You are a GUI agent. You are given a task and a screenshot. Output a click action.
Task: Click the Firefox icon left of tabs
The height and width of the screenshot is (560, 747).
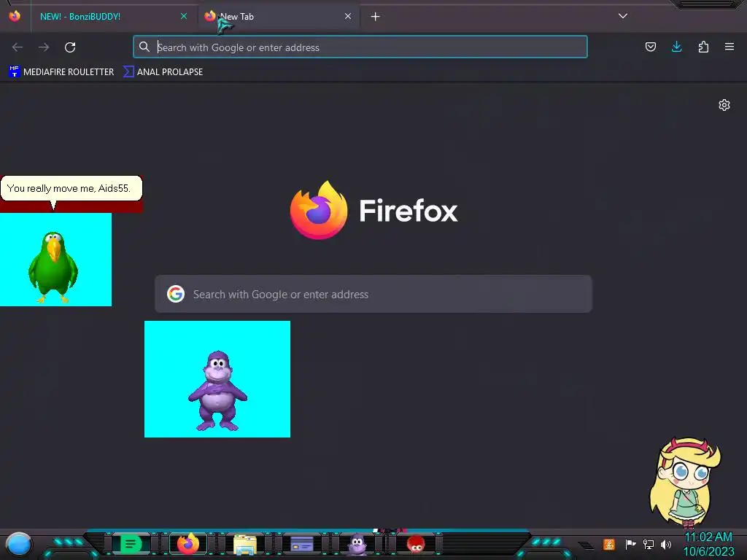(15, 16)
